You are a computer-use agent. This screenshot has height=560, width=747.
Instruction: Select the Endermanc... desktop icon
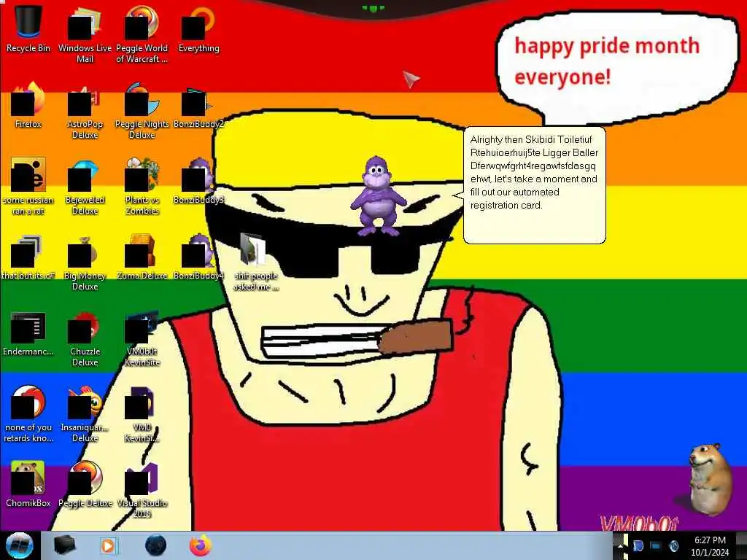[x=28, y=333]
